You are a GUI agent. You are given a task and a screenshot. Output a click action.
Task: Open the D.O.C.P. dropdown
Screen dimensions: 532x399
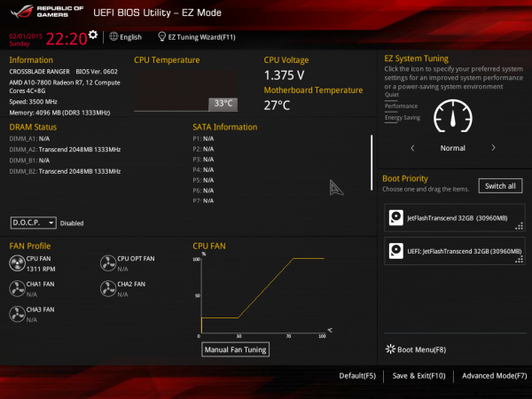(34, 223)
